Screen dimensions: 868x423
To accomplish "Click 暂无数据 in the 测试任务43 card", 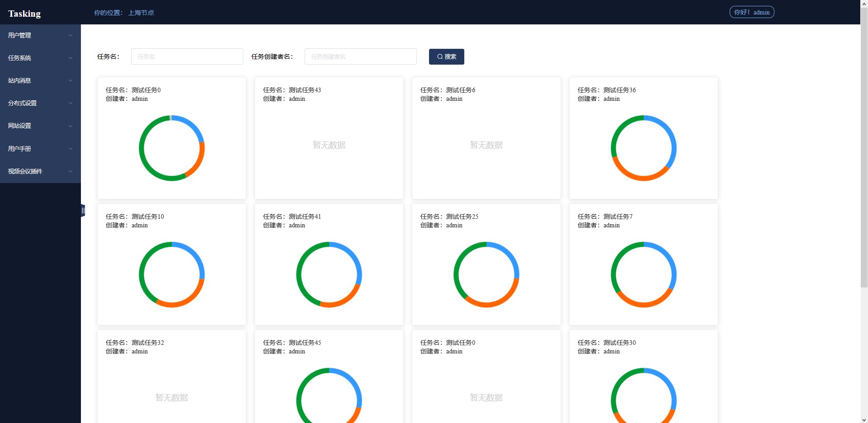I will (x=329, y=145).
